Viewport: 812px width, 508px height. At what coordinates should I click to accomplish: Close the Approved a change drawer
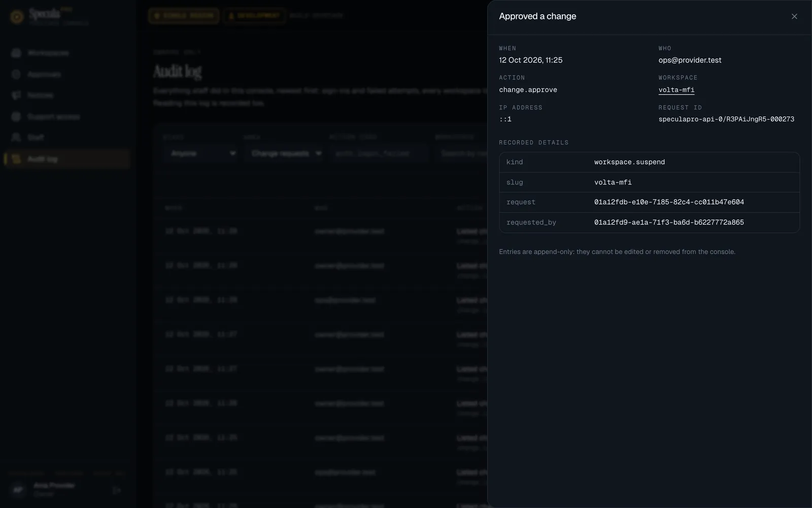(x=794, y=16)
